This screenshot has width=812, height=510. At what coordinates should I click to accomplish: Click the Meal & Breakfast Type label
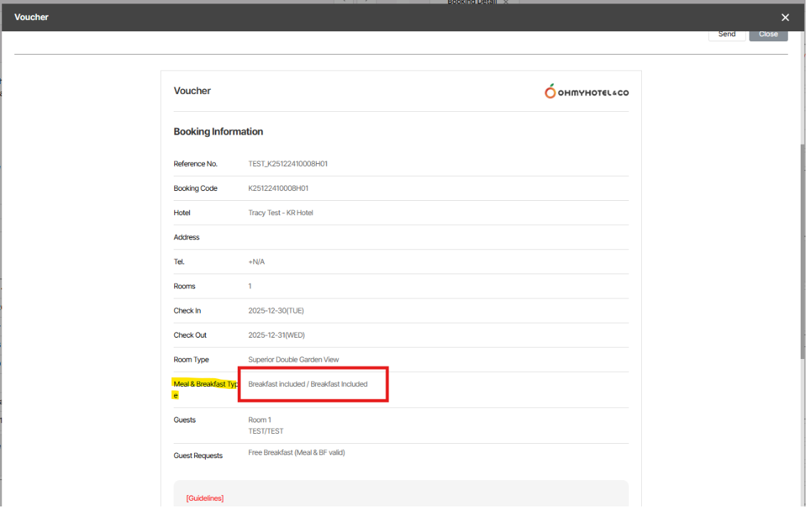[206, 389]
